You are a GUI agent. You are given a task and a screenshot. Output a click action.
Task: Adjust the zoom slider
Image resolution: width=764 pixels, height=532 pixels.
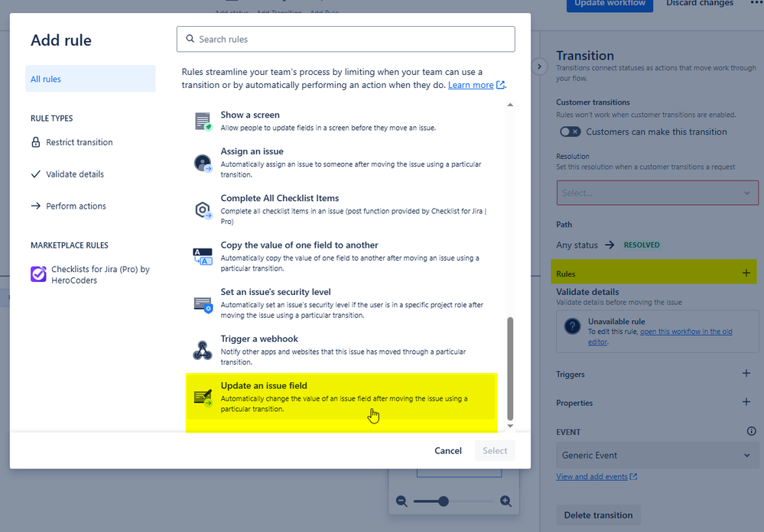(444, 501)
